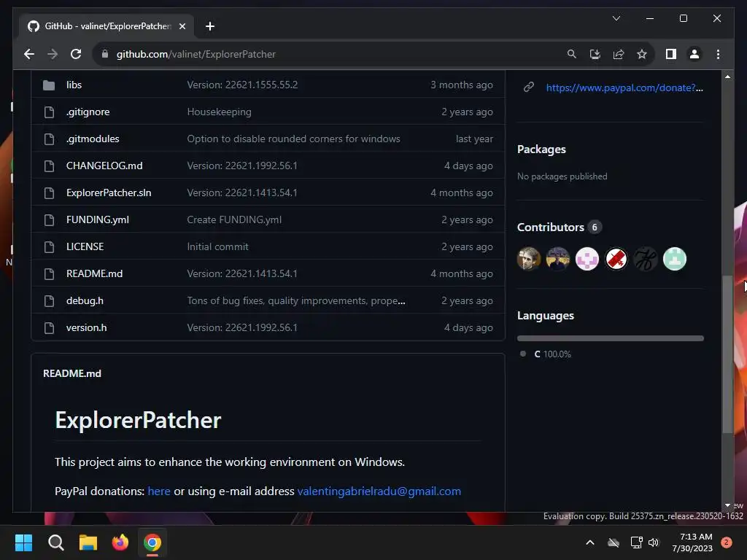Open the .gitignore file
Screen dimensions: 747x560
[88, 112]
